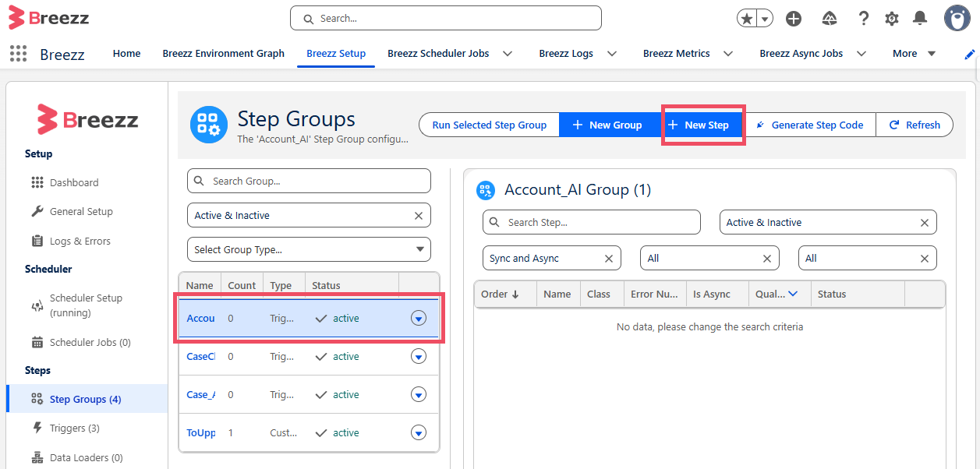Open the Trailhead guidance icon

tap(830, 19)
